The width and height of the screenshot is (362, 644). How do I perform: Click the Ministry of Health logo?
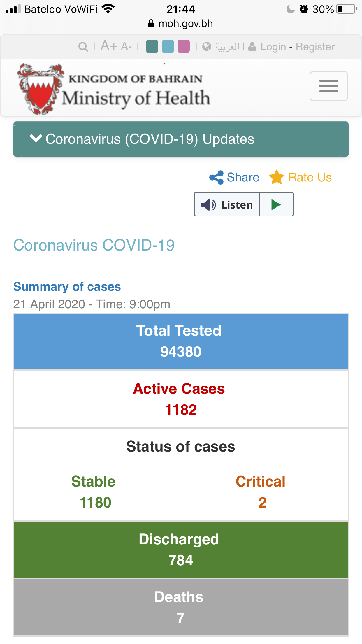114,89
